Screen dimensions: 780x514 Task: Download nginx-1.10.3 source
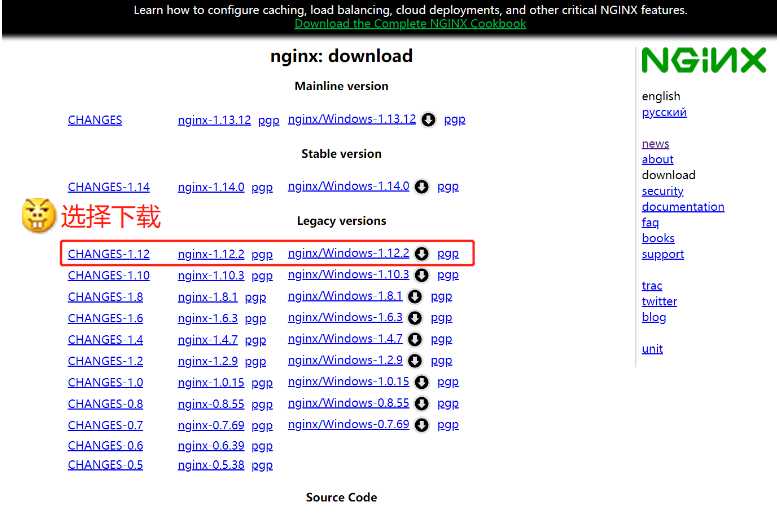pos(211,276)
